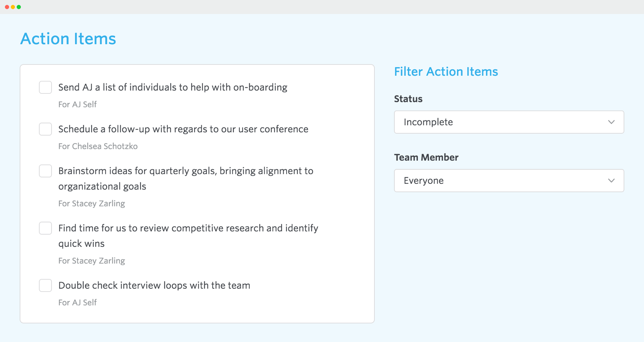Open the Status dropdown showing Incomplete
Viewport: 644px width, 342px height.
point(509,122)
